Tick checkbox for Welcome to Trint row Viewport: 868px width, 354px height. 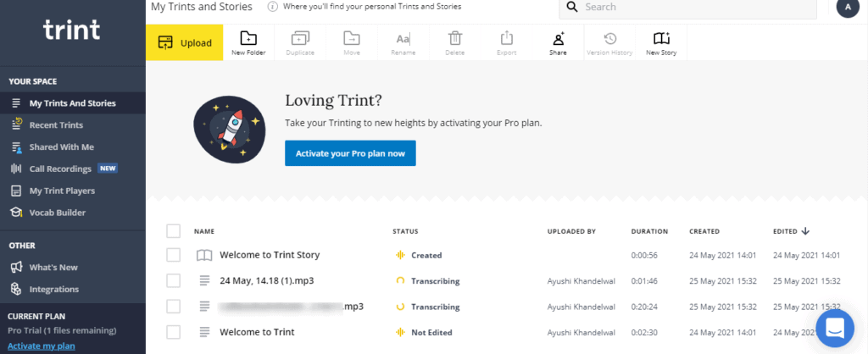[x=173, y=332]
